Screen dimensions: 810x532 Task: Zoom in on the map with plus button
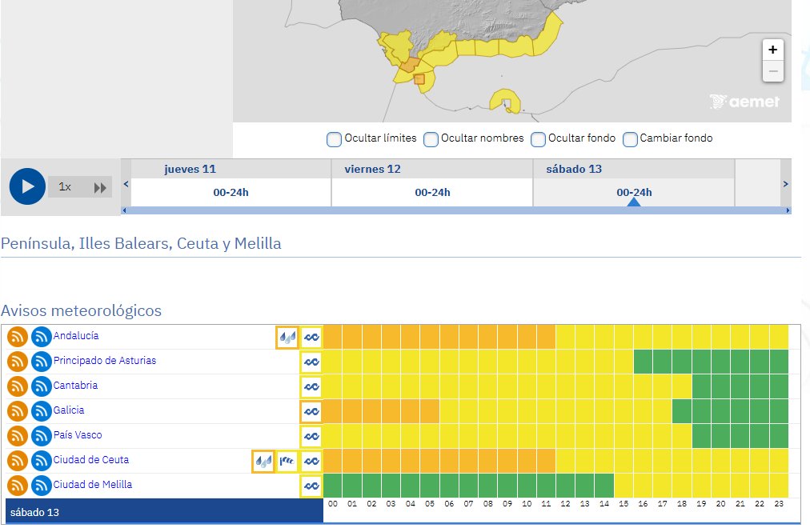[x=772, y=50]
